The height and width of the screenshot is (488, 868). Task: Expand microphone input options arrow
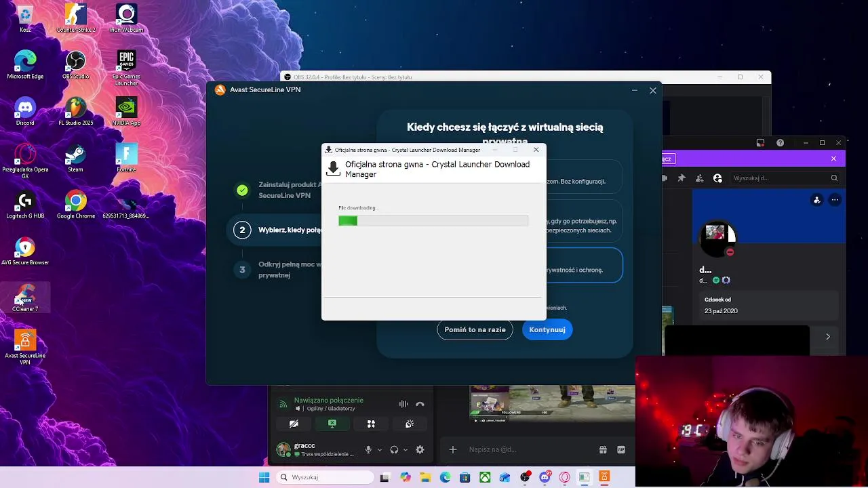point(379,449)
